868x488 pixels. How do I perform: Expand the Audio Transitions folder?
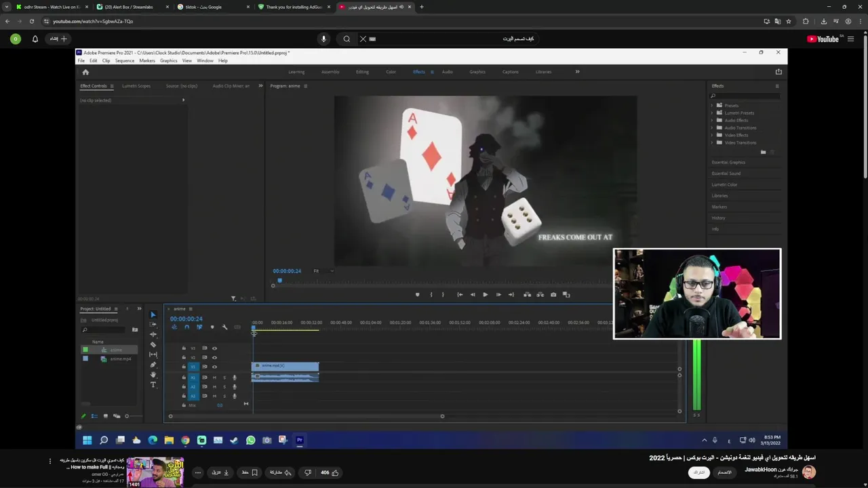712,128
